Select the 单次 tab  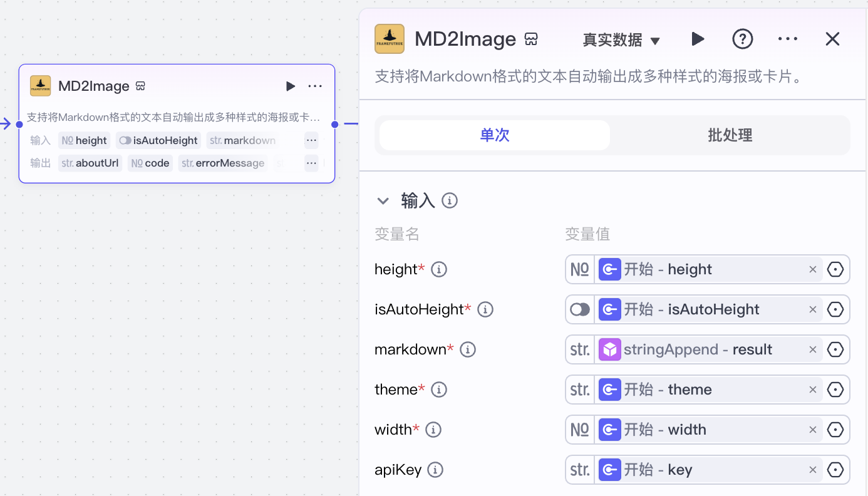tap(493, 135)
